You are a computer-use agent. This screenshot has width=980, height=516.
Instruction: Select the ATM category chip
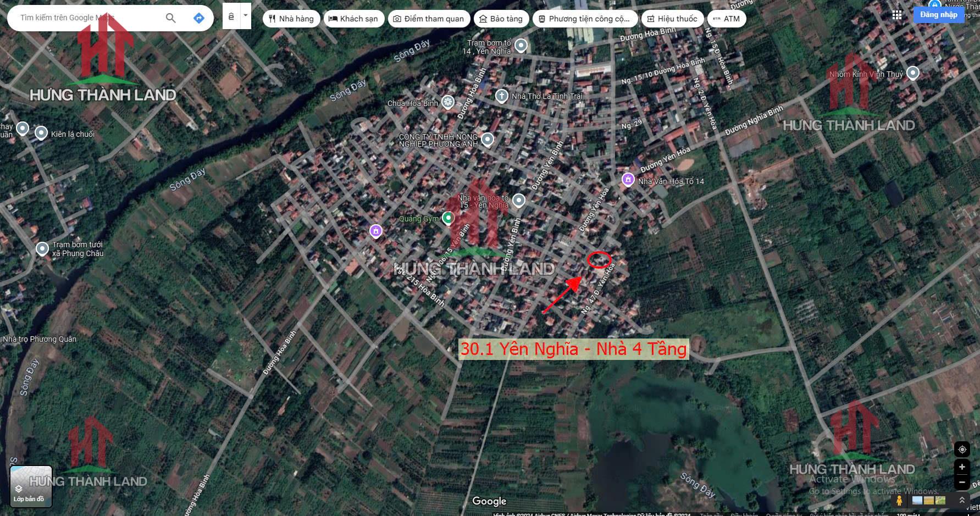(726, 19)
